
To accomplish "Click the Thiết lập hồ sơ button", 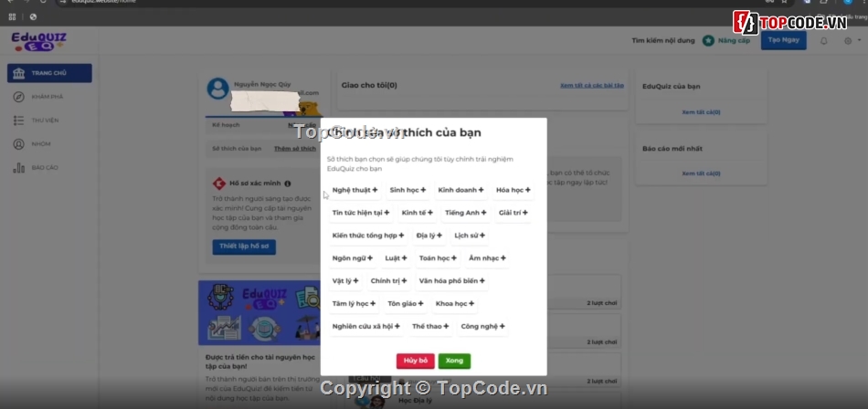I will [x=244, y=246].
